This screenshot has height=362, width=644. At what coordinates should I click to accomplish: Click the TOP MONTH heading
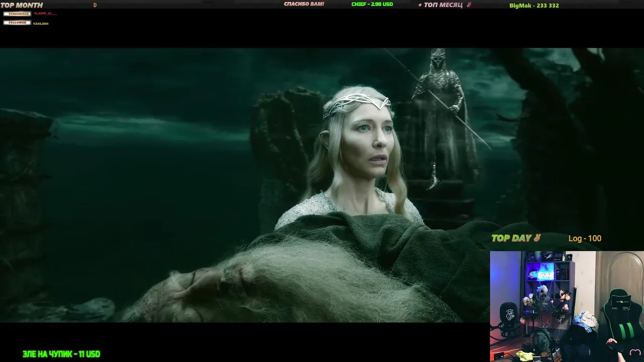point(22,5)
